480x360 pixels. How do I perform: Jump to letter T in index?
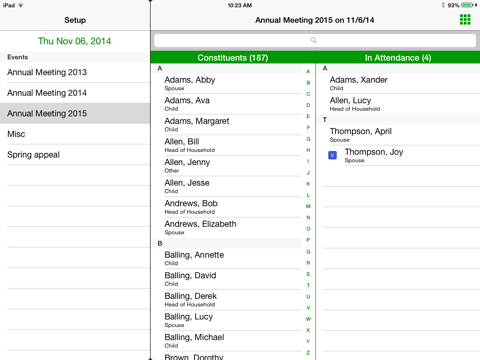click(308, 285)
